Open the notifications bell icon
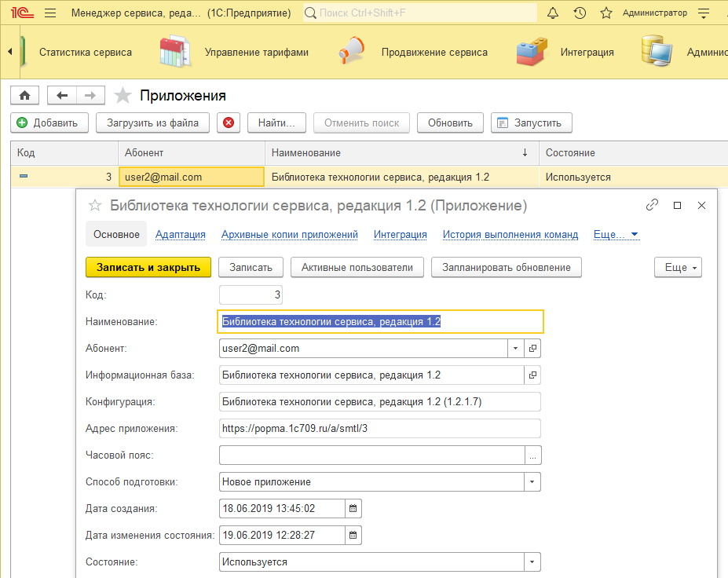This screenshot has width=728, height=578. coord(553,13)
